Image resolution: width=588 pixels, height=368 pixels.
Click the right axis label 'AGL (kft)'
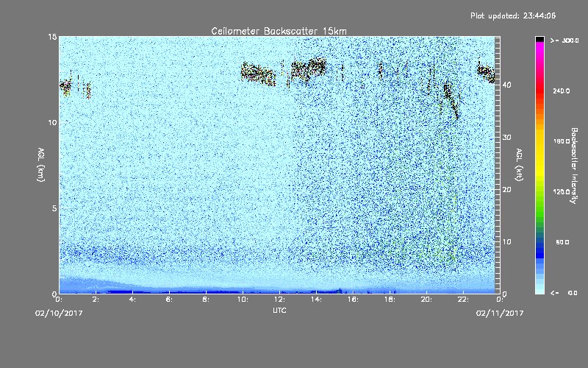(x=519, y=164)
